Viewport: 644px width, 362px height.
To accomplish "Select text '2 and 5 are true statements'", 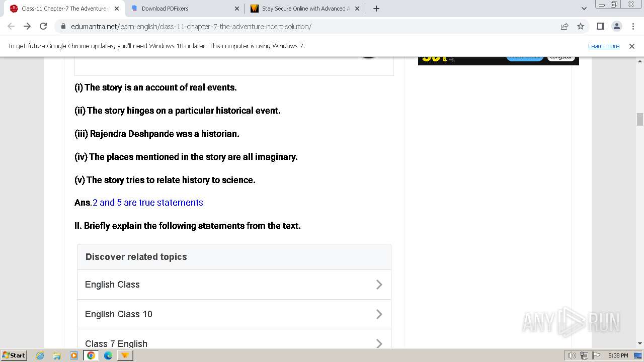I will point(148,203).
